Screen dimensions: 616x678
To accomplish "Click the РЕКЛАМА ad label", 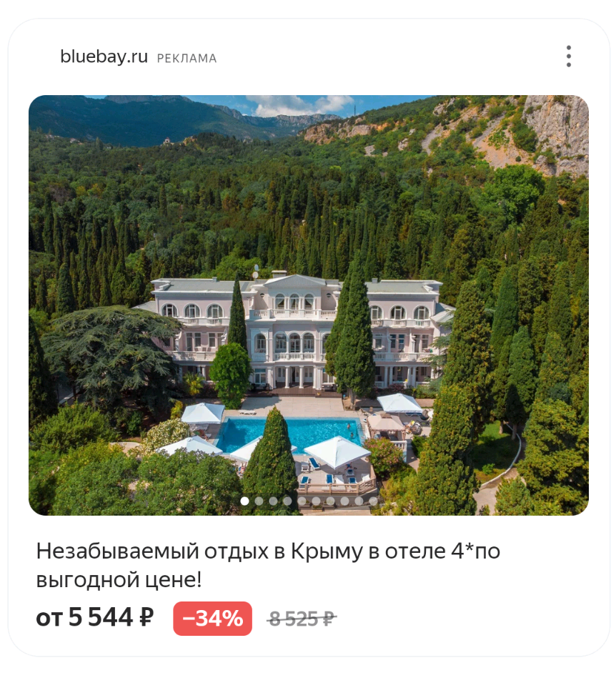I will coord(187,59).
